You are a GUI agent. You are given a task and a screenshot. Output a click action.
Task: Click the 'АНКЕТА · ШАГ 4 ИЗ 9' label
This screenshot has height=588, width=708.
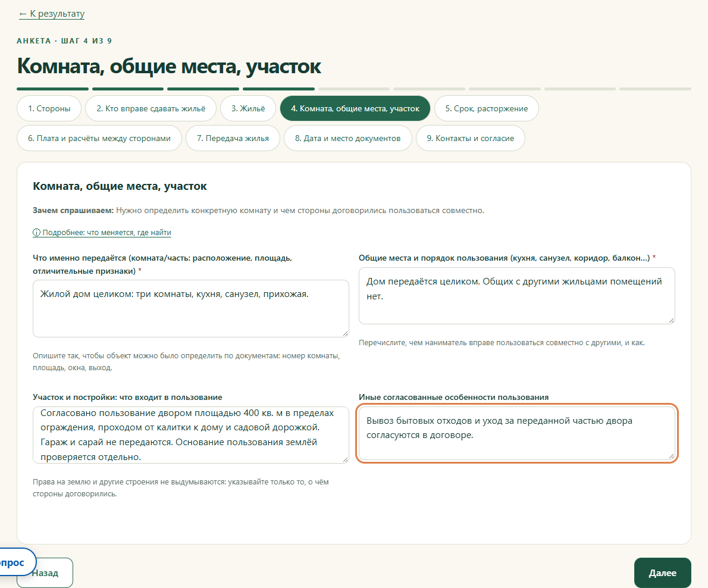(x=64, y=40)
